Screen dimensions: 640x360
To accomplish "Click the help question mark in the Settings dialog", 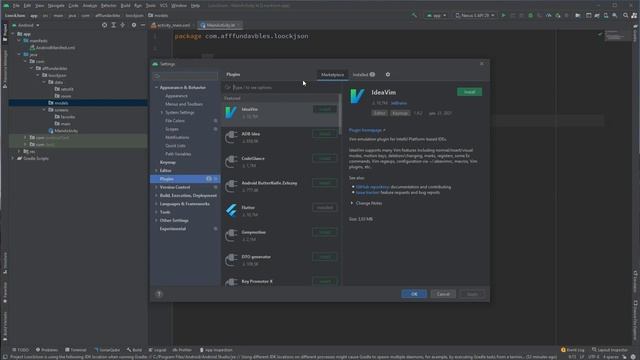I will pyautogui.click(x=159, y=294).
